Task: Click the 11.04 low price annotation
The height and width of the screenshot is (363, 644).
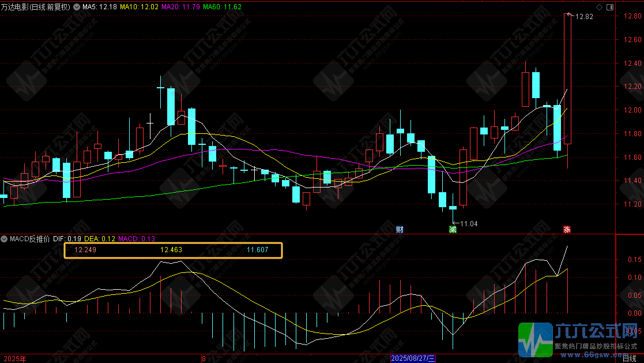Action: tap(470, 223)
